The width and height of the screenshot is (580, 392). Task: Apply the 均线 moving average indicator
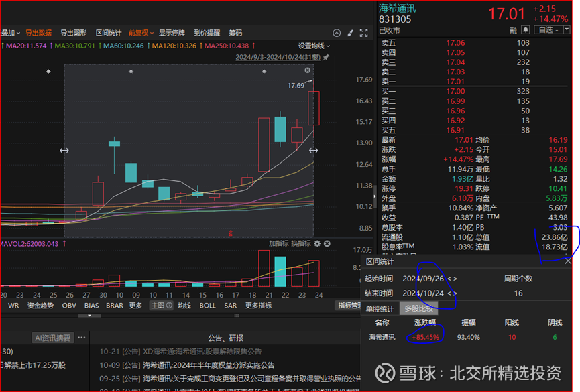point(184,306)
